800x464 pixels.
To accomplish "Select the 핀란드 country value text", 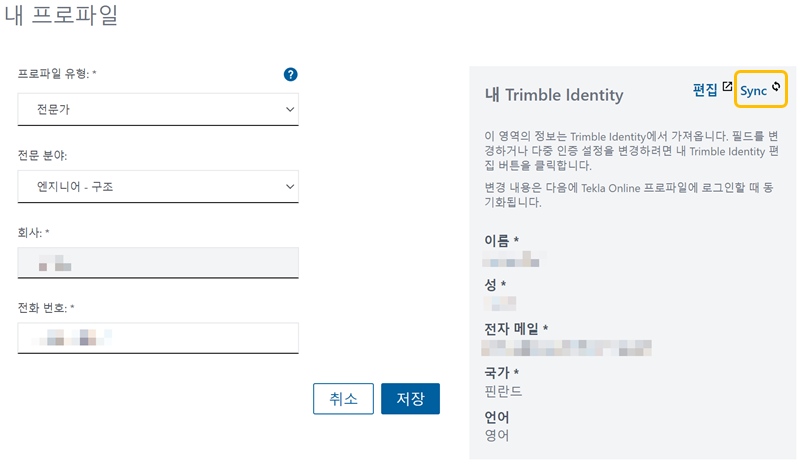I will tap(503, 391).
